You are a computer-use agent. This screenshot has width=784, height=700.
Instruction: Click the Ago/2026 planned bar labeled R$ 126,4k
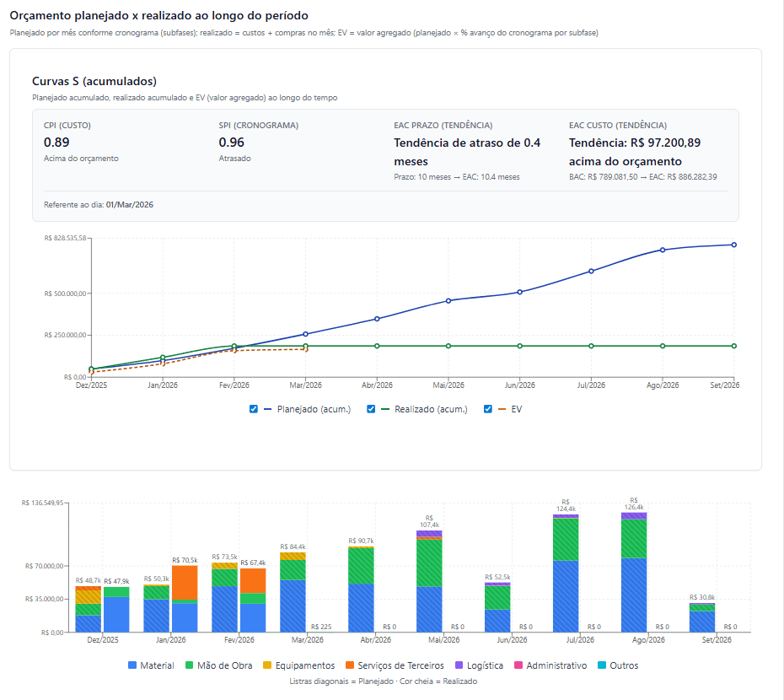tap(634, 573)
